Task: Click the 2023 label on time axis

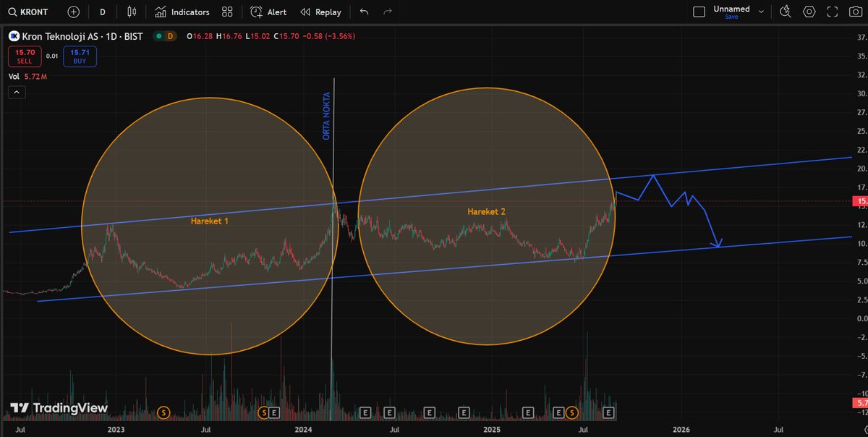Action: coord(116,430)
